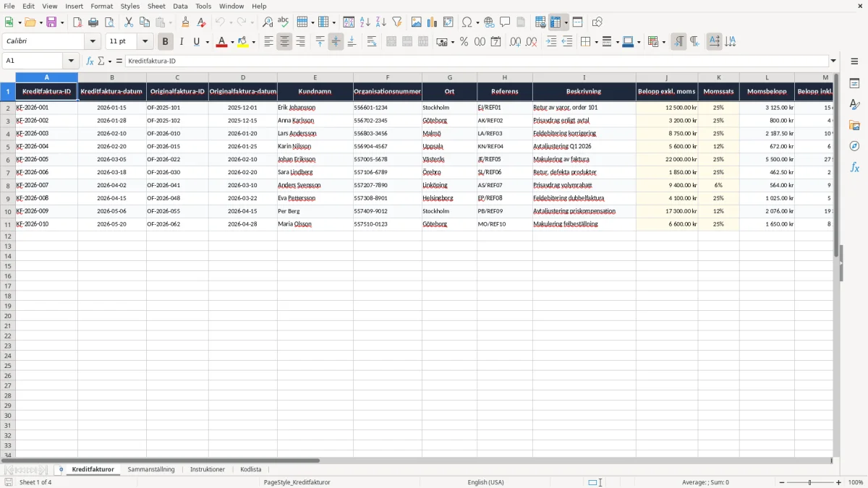Click the Clear Direct Formatting icon
Image resolution: width=868 pixels, height=488 pixels.
[202, 22]
